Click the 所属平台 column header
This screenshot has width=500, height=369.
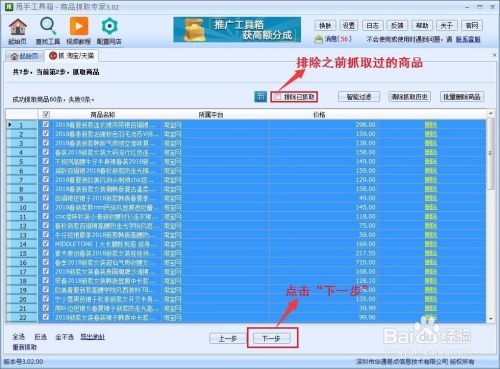click(211, 115)
